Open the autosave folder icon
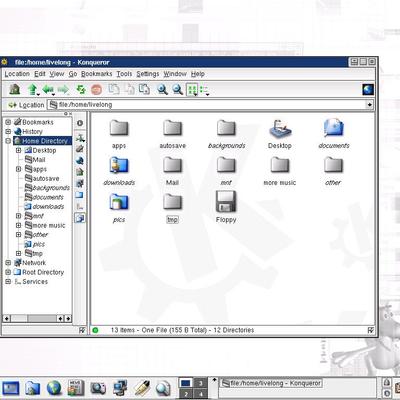This screenshot has height=400, width=400. coord(172,128)
